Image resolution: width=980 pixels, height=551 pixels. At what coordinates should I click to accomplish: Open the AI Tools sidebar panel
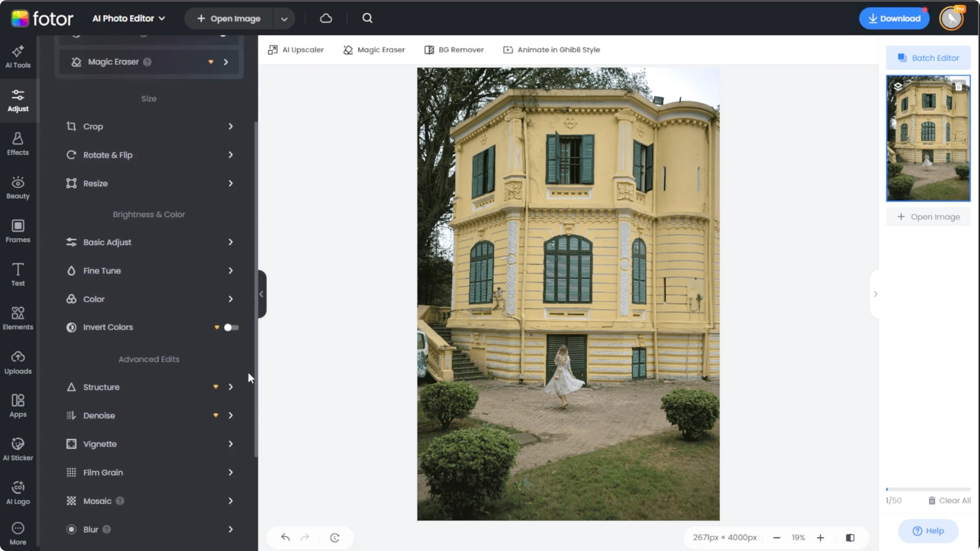pyautogui.click(x=18, y=57)
